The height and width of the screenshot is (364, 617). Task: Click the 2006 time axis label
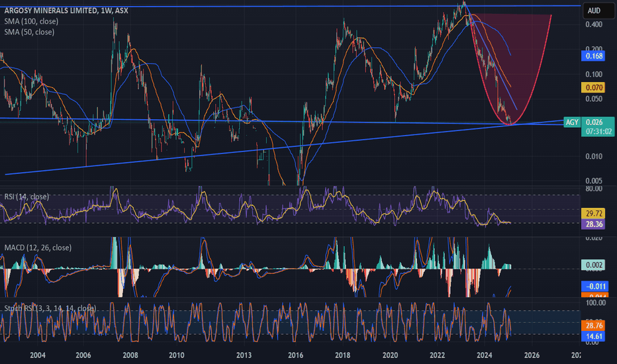pyautogui.click(x=83, y=355)
